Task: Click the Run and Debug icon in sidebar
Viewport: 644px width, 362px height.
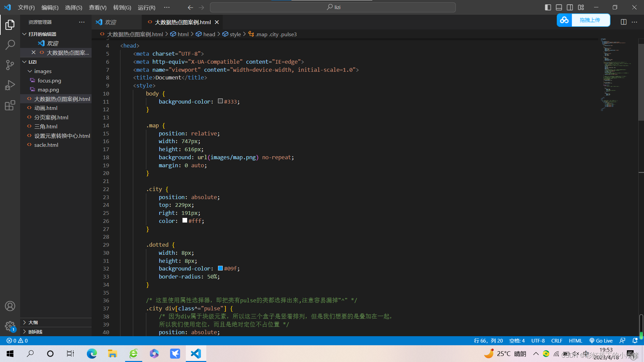Action: pos(10,85)
